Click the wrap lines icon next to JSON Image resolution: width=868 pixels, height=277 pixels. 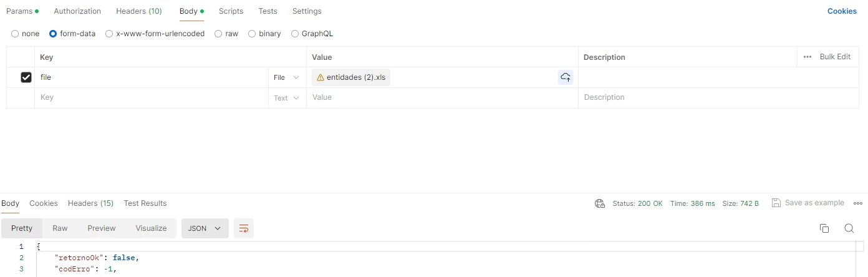244,228
